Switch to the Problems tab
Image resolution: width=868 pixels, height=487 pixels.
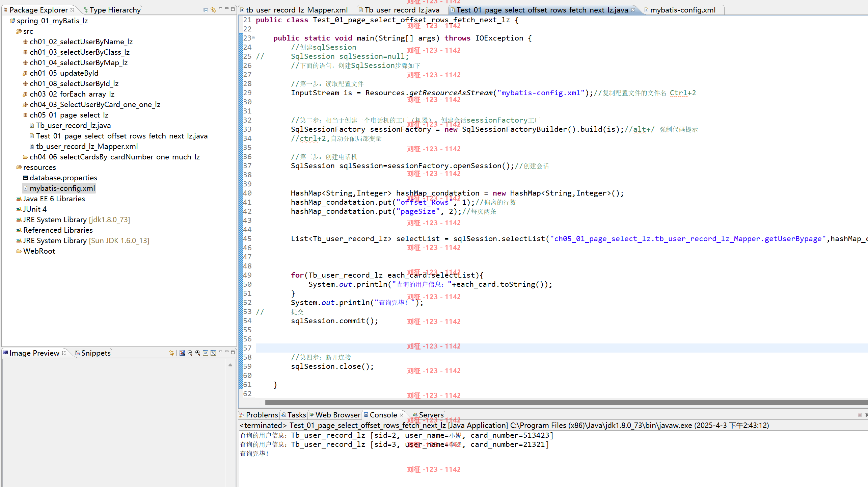pos(259,415)
